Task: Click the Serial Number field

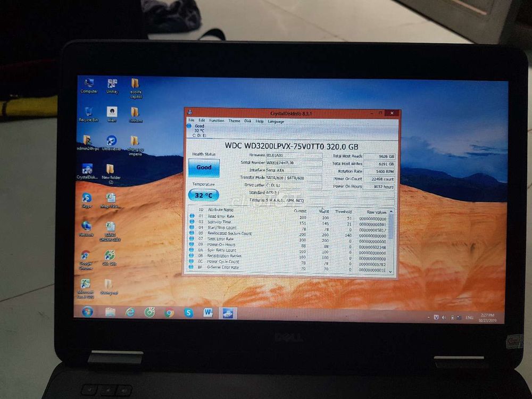Action: [x=294, y=163]
